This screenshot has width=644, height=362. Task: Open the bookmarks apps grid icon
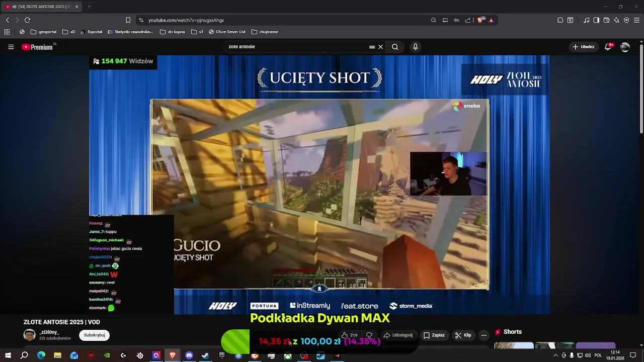tap(7, 32)
